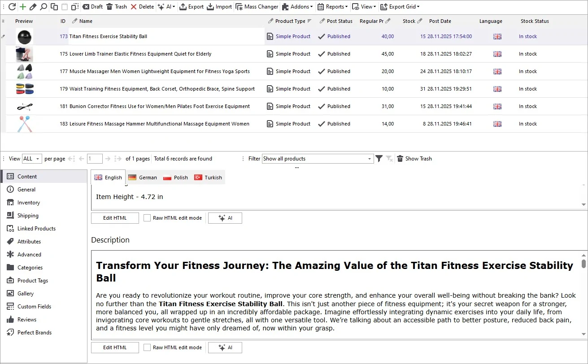Select the Bunion Corrector product thumbnail
This screenshot has height=364, width=588.
tap(25, 106)
